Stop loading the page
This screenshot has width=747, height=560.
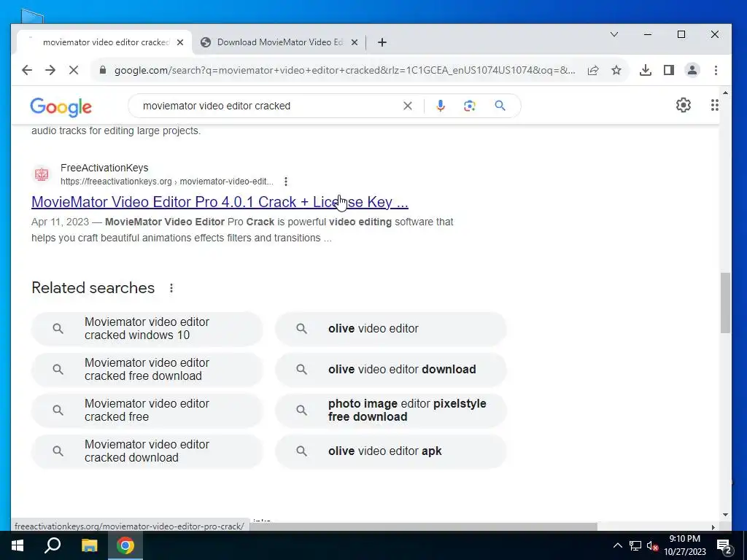pyautogui.click(x=74, y=71)
